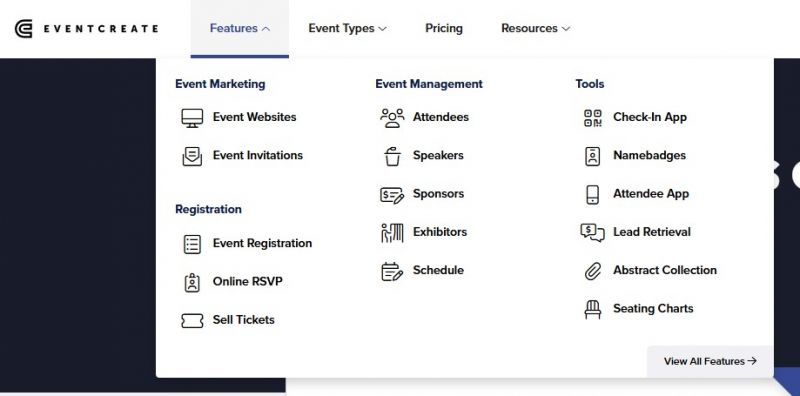Click the Schedule calendar icon
The image size is (800, 396).
392,270
